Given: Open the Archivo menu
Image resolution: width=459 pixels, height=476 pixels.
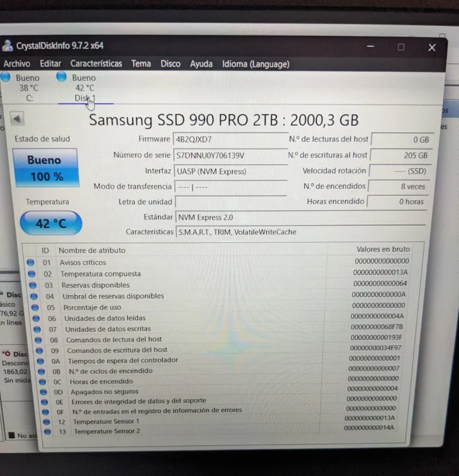Looking at the screenshot, I should tap(17, 63).
